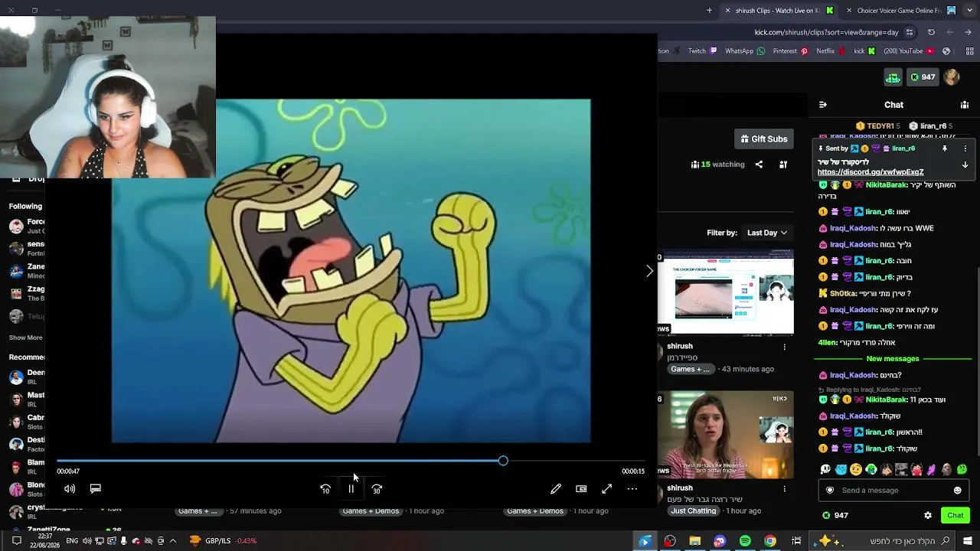
Task: Show hidden system tray icons
Action: pos(173,541)
